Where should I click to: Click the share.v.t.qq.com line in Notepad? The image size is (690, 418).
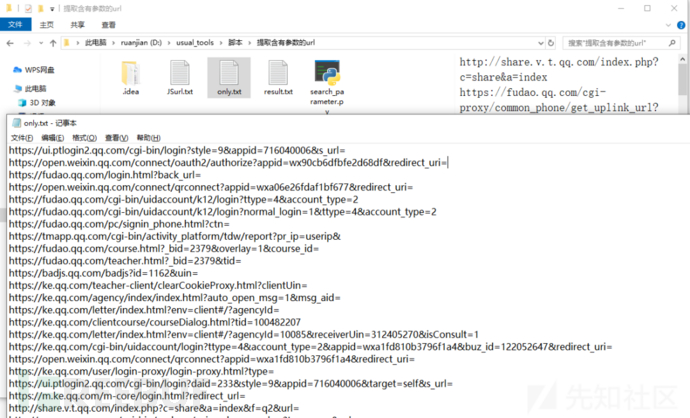tap(154, 408)
